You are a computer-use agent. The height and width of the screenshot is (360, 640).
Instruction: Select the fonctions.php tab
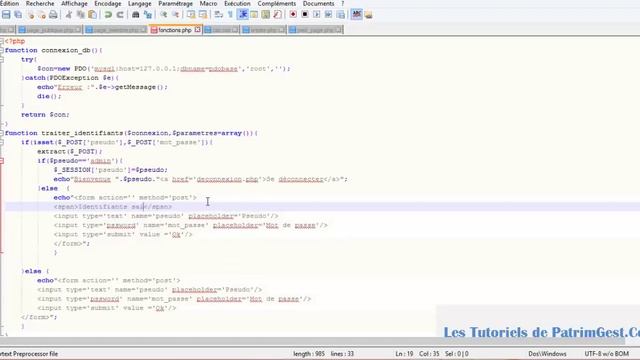click(175, 30)
